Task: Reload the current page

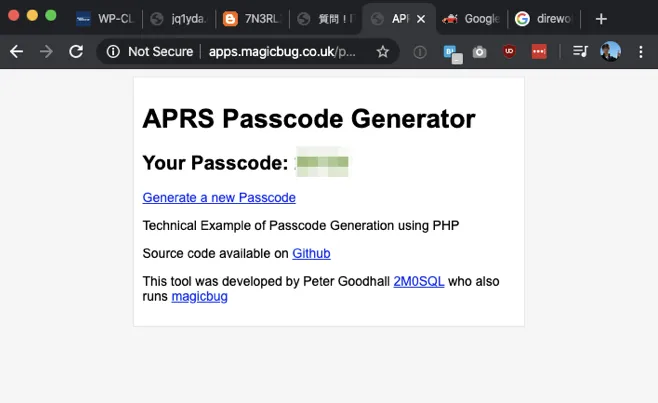Action: (x=76, y=51)
